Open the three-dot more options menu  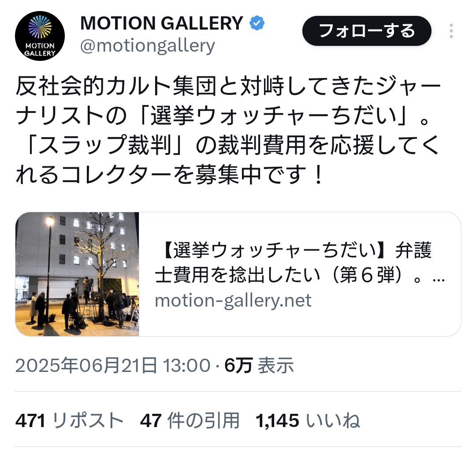point(451,31)
